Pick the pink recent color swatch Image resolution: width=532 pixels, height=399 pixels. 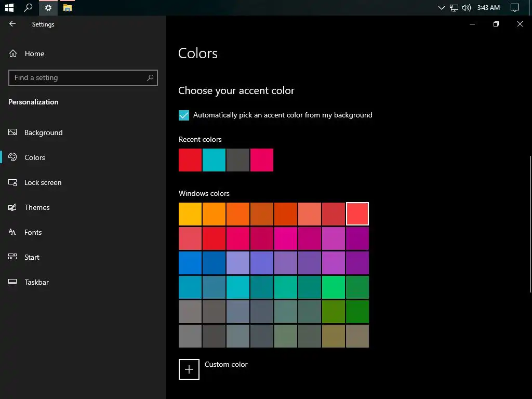262,160
